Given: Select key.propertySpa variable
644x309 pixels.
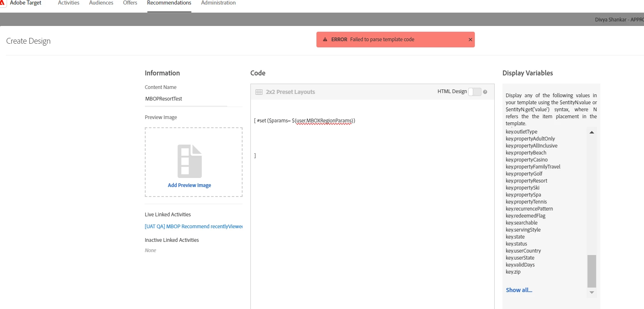Looking at the screenshot, I should point(523,195).
